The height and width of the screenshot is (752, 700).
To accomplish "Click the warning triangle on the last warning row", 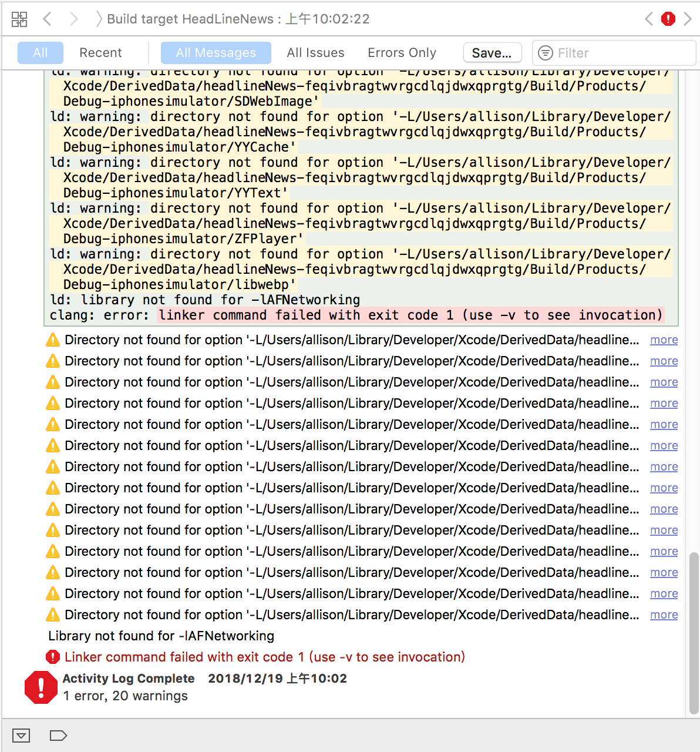I will [x=53, y=615].
